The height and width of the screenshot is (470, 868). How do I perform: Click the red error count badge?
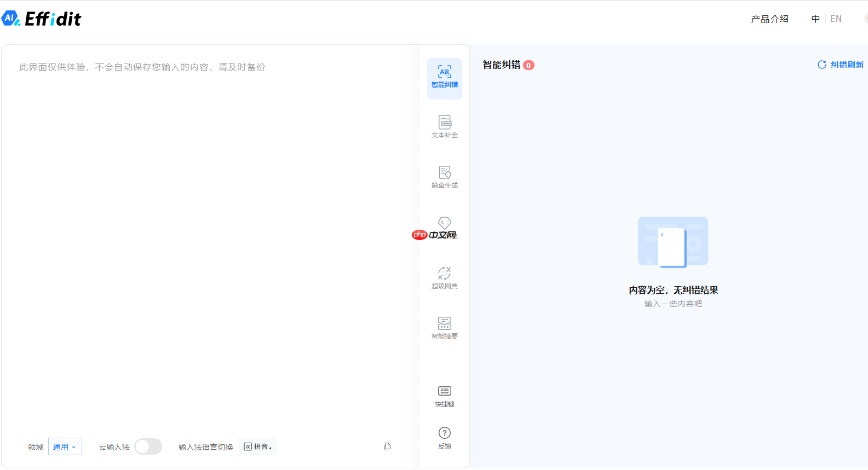[x=528, y=65]
